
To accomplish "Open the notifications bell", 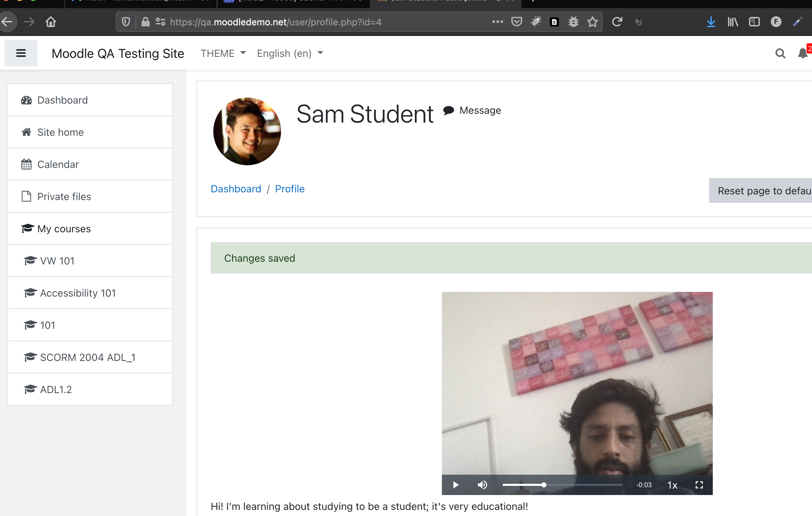I will (803, 53).
